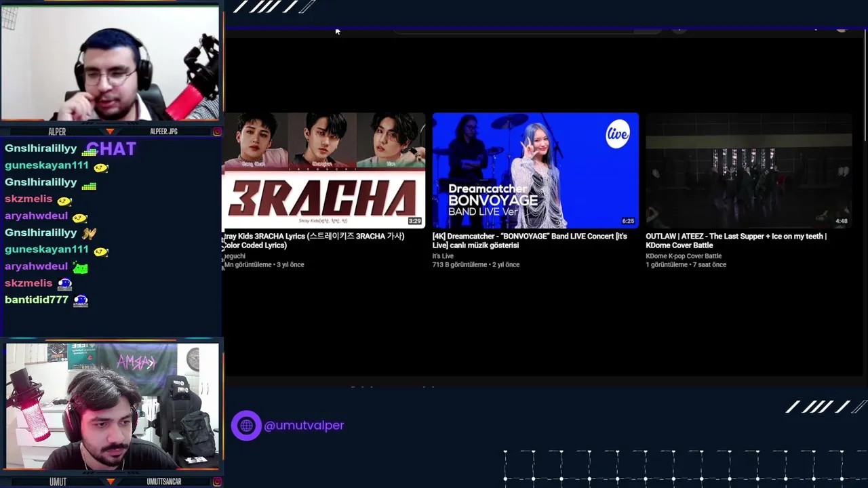
Task: Click the ALPER webcam label
Action: (57, 131)
